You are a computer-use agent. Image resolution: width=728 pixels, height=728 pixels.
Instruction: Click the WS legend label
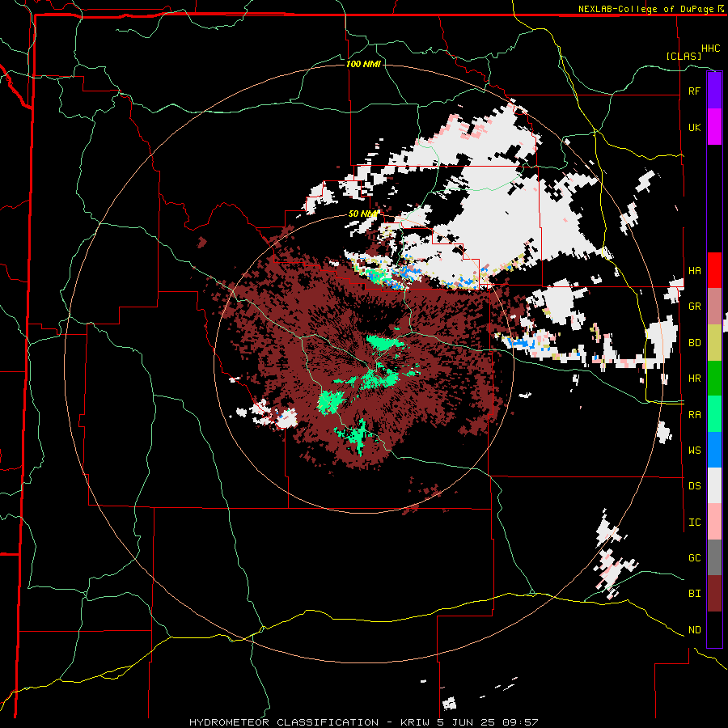(694, 451)
